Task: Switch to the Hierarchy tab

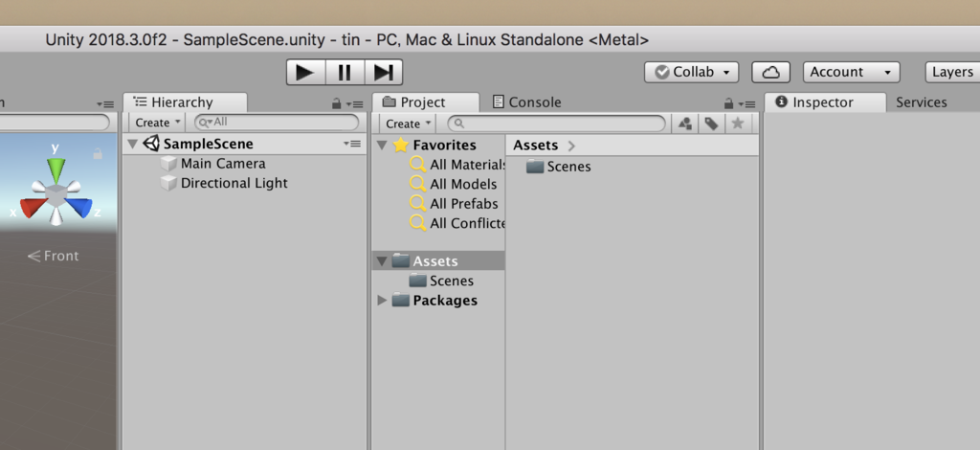Action: [185, 102]
